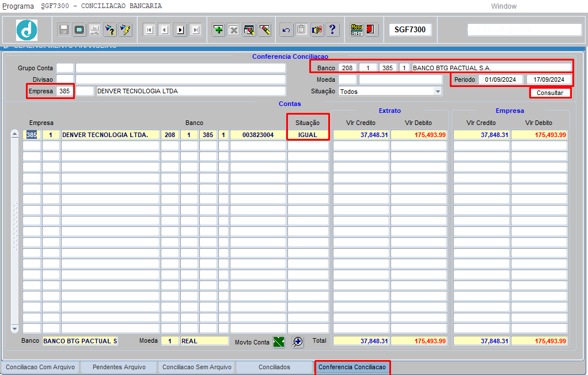The width and height of the screenshot is (588, 375).
Task: Click the REAL moeda field at bottom
Action: pos(204,341)
